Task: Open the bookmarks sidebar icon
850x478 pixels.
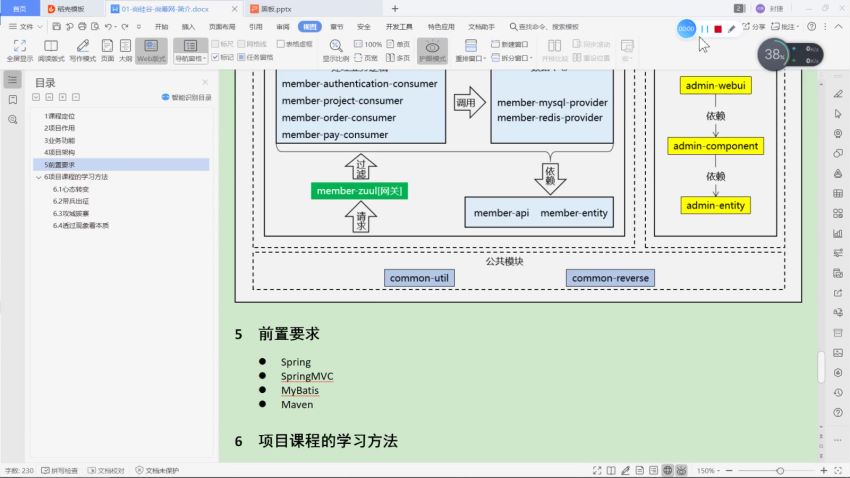Action: pos(12,100)
